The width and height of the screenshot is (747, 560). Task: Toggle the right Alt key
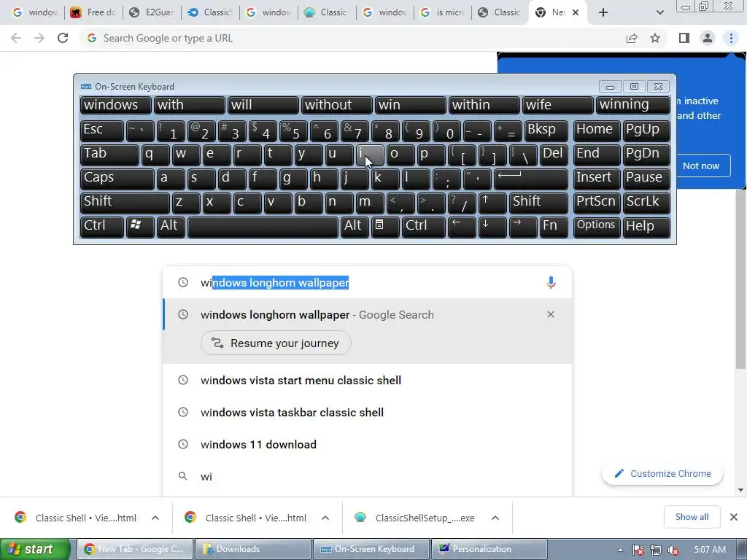tap(355, 226)
